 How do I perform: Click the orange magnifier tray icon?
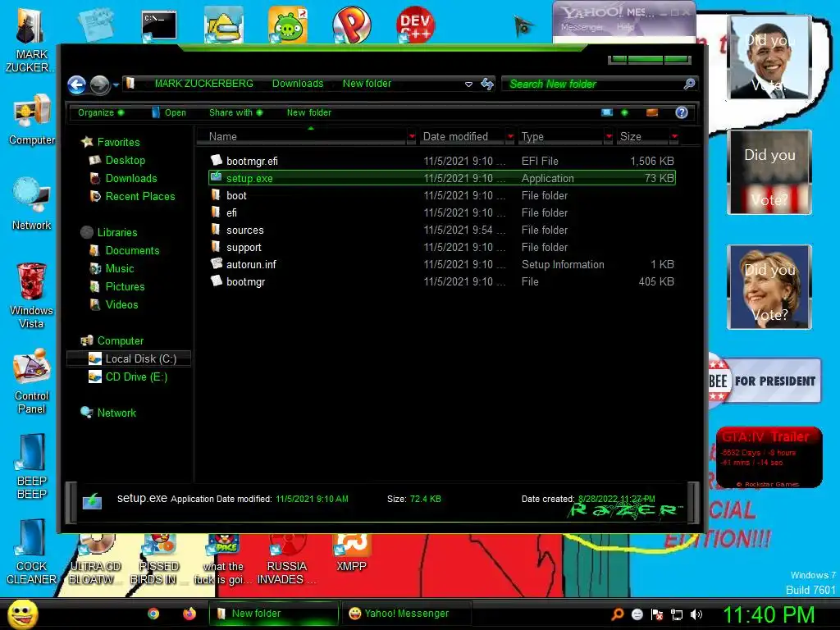tap(618, 614)
